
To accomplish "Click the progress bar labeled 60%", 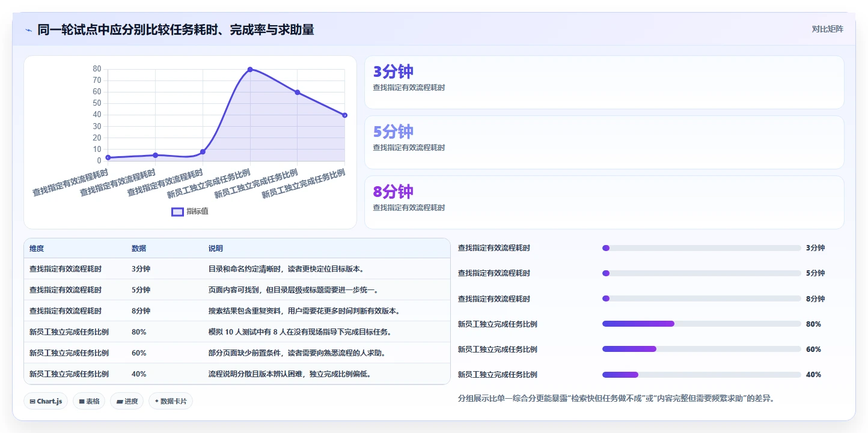I will pos(701,349).
